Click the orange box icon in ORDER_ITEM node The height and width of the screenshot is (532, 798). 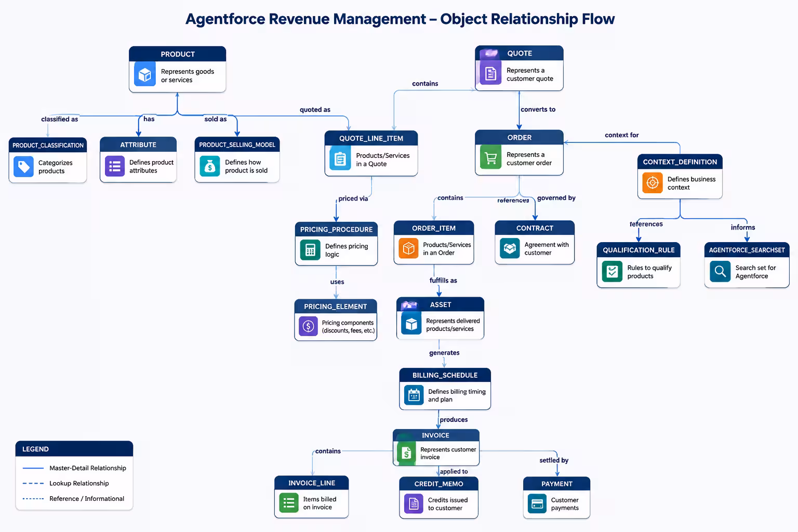point(408,248)
